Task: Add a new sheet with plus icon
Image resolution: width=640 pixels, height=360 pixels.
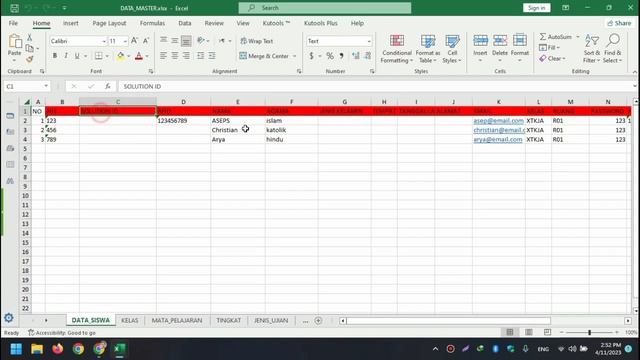Action: pyautogui.click(x=318, y=321)
